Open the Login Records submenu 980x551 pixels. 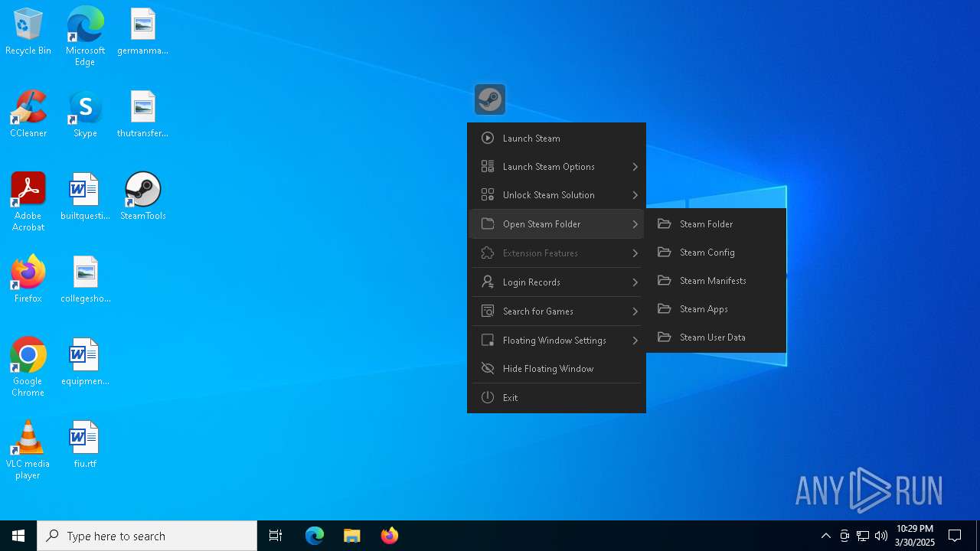point(557,282)
